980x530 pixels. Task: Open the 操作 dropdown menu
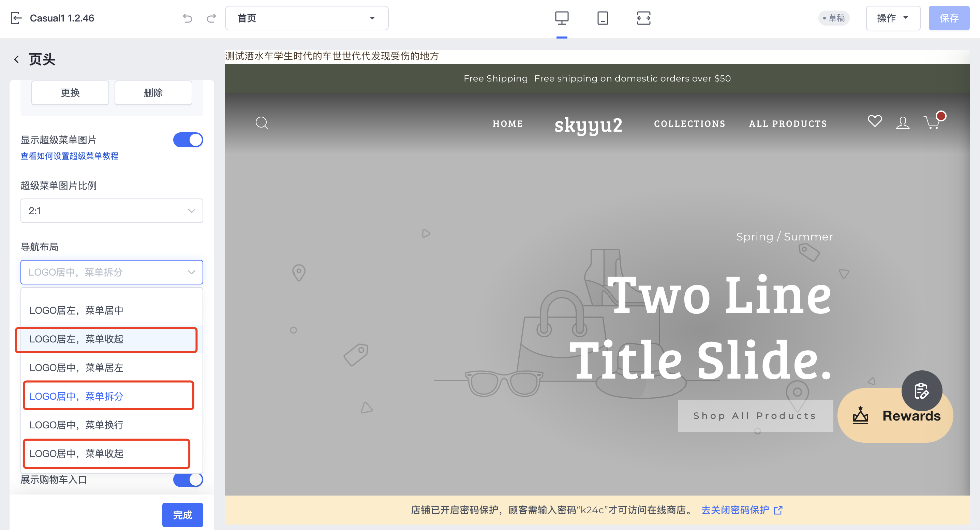(893, 18)
